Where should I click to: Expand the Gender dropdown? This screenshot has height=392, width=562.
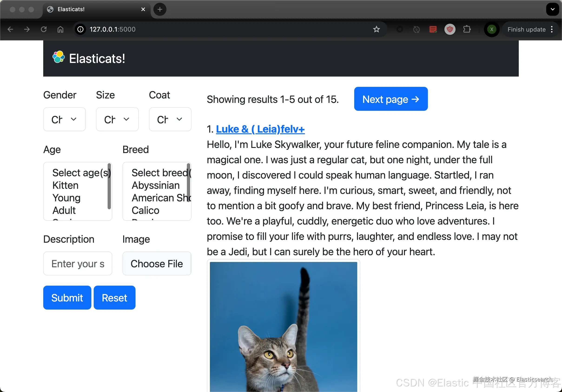(x=64, y=119)
